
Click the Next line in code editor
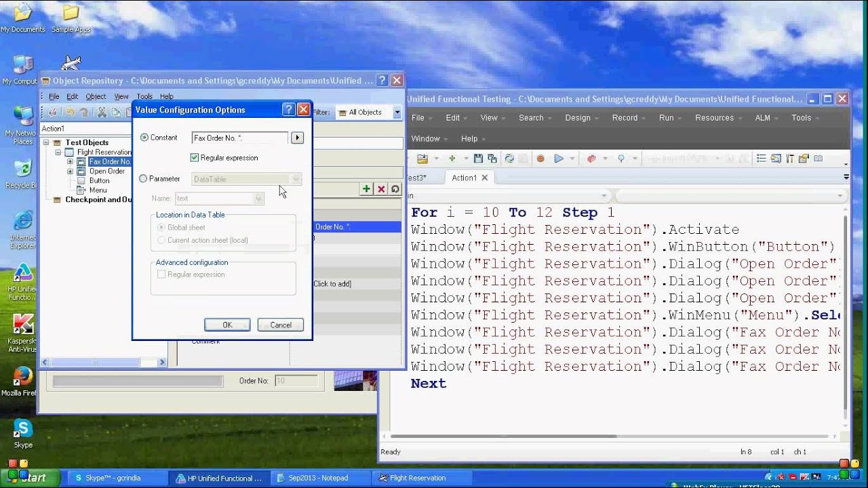coord(429,384)
